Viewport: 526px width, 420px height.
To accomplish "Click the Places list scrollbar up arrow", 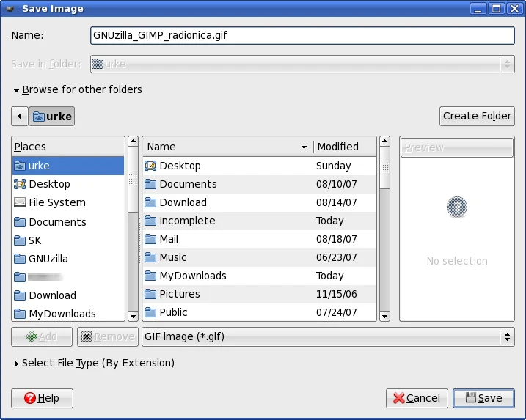I will click(x=134, y=141).
